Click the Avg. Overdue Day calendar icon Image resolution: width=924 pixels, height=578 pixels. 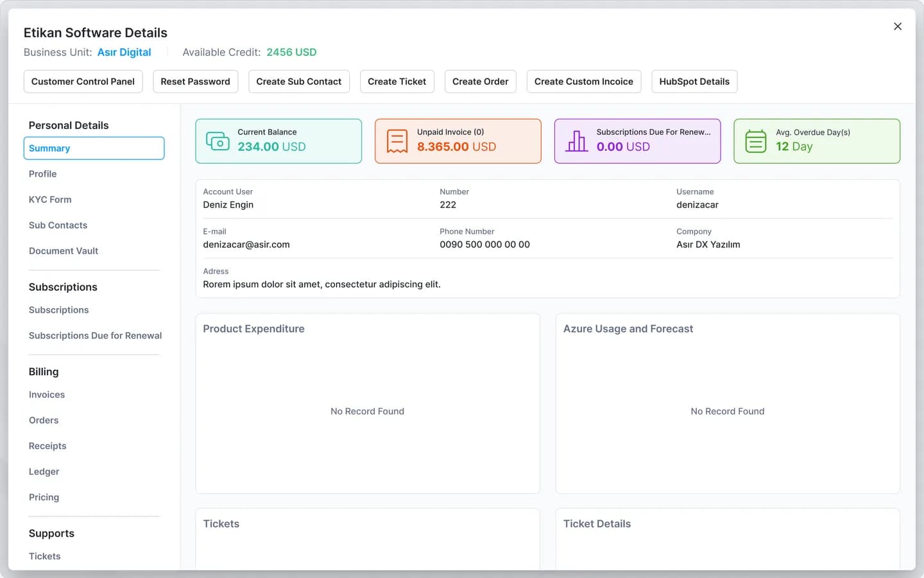click(756, 141)
